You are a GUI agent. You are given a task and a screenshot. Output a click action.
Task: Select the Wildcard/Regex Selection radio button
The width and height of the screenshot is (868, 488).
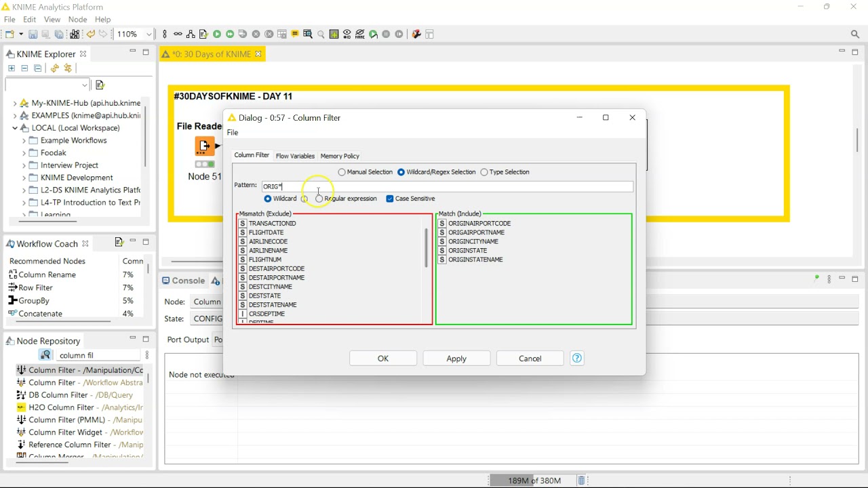401,172
